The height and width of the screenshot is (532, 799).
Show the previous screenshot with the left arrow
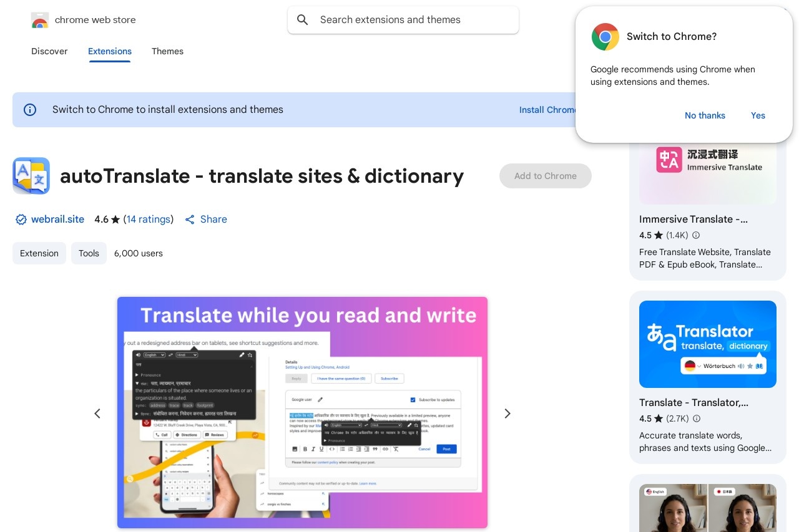point(97,414)
